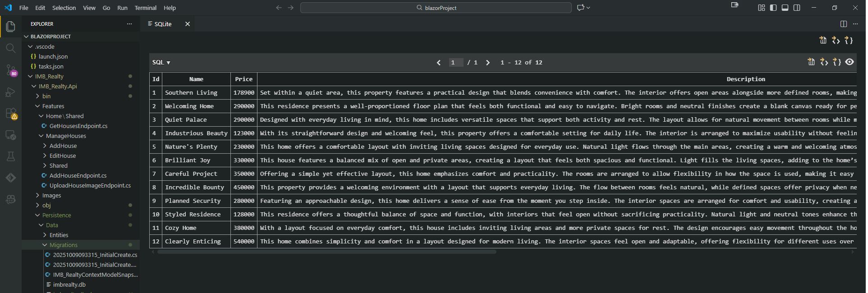Toggle the eye visibility icon in SQL bar

tap(850, 62)
